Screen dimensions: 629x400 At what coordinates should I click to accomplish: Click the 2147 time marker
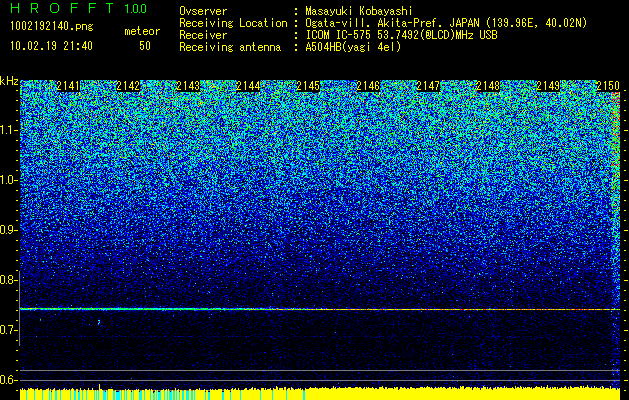tap(428, 86)
